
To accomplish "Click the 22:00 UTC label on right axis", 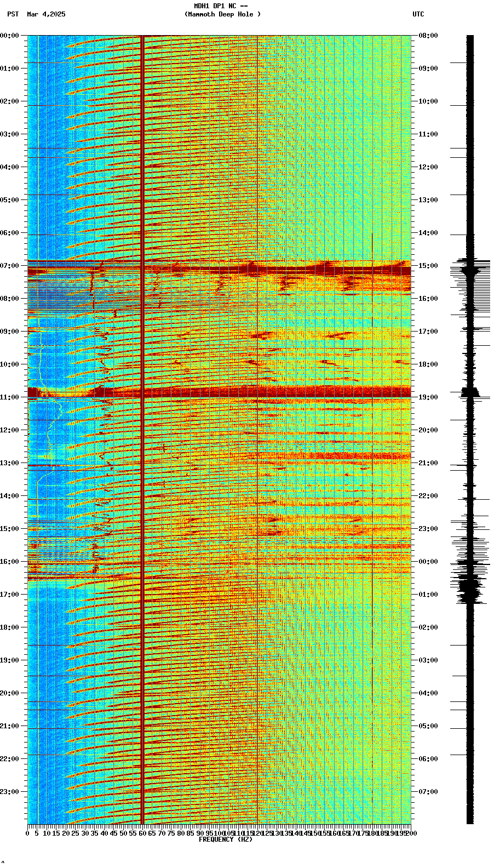I will pyautogui.click(x=428, y=496).
